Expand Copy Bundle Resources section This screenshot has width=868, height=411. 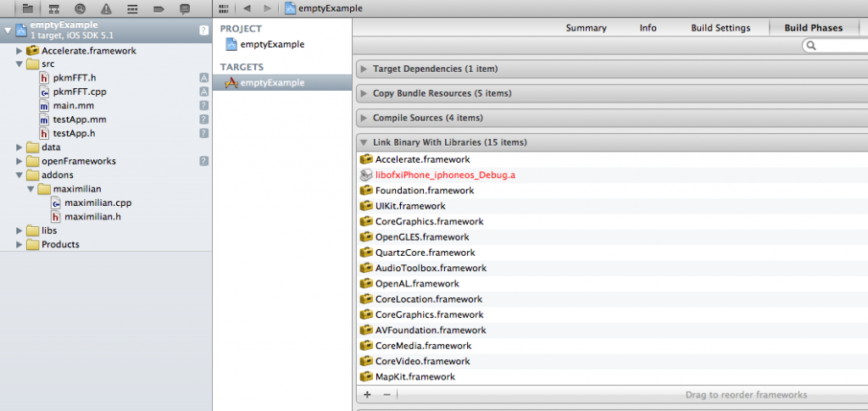pyautogui.click(x=364, y=93)
